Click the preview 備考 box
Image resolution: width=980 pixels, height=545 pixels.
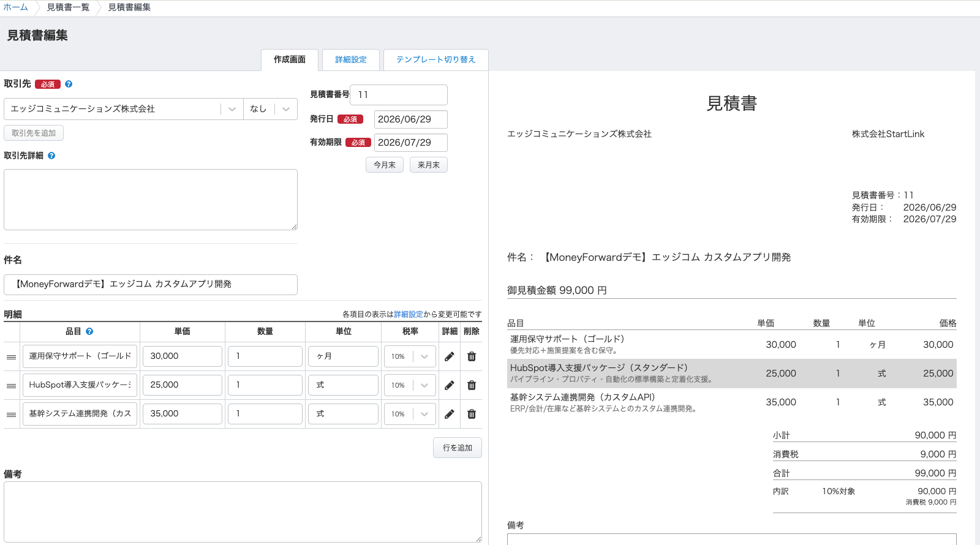click(x=732, y=539)
